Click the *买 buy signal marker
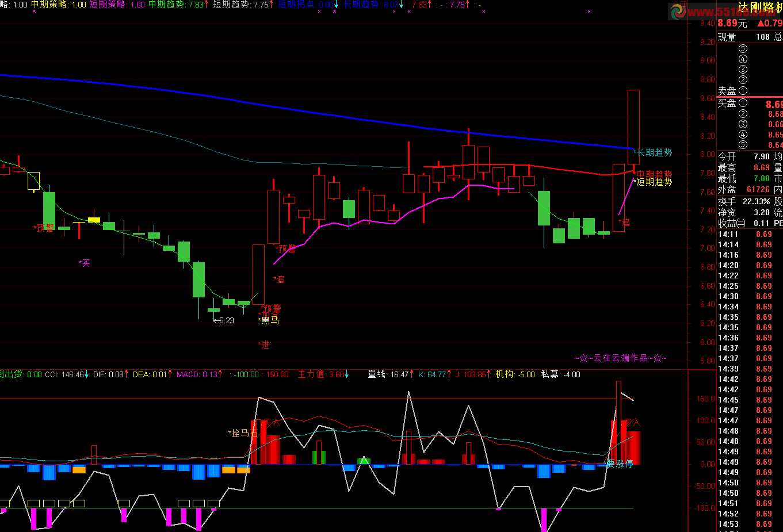The image size is (783, 532). [85, 263]
